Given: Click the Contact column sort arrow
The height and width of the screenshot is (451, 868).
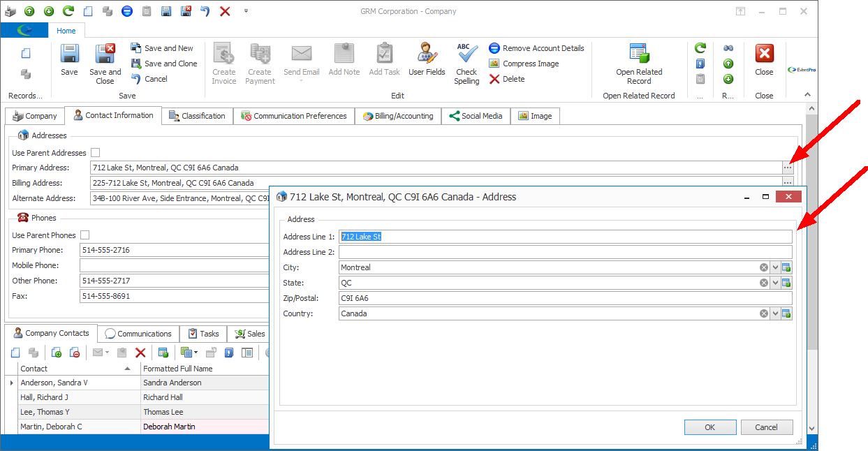Looking at the screenshot, I should (127, 368).
